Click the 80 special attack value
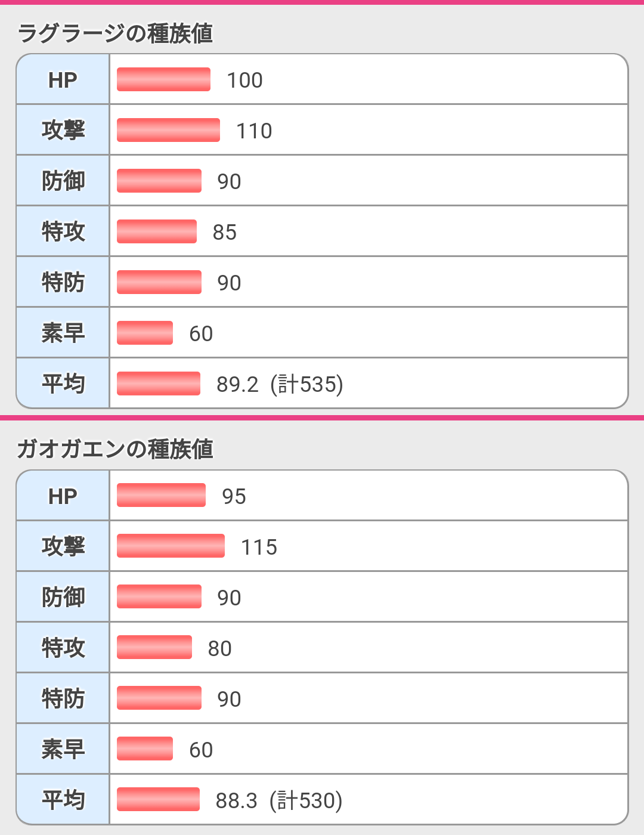 (x=219, y=648)
